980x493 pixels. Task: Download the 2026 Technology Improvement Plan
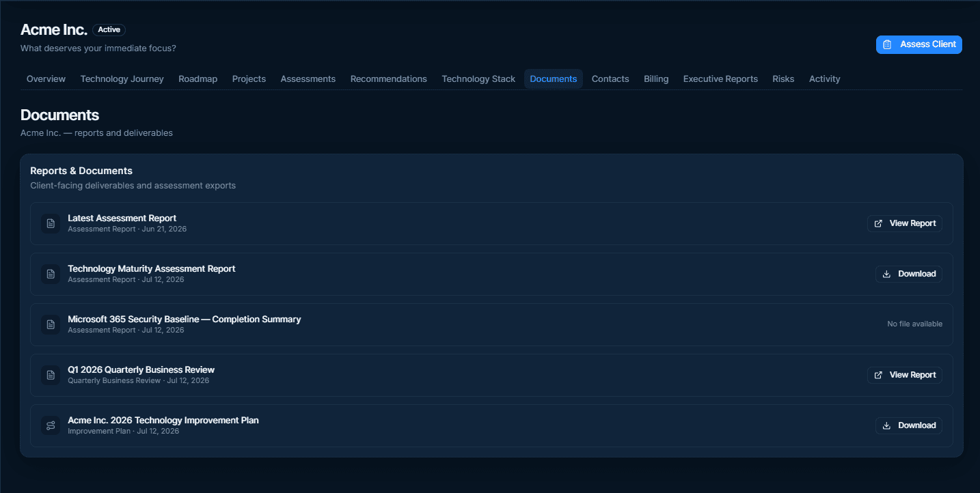pyautogui.click(x=909, y=425)
